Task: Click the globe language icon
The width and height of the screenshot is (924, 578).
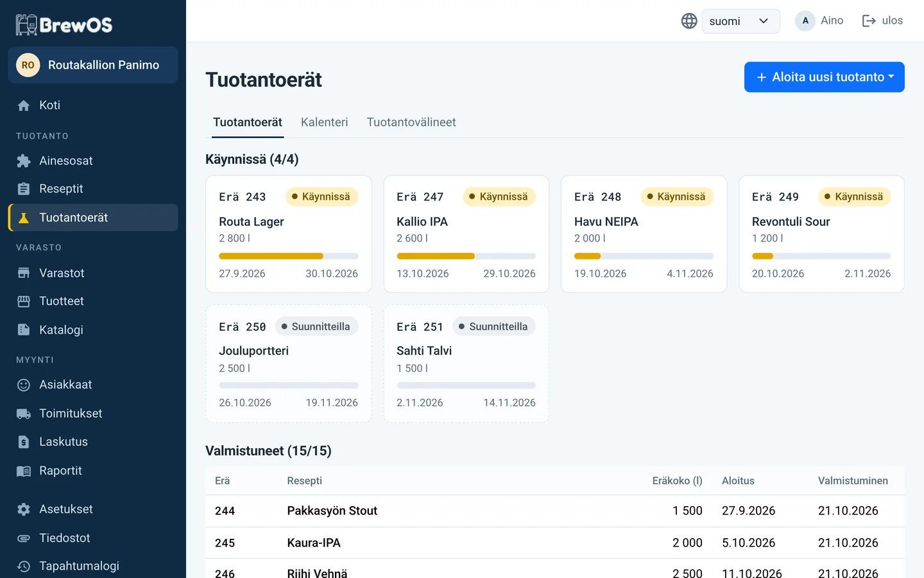Action: (x=689, y=21)
